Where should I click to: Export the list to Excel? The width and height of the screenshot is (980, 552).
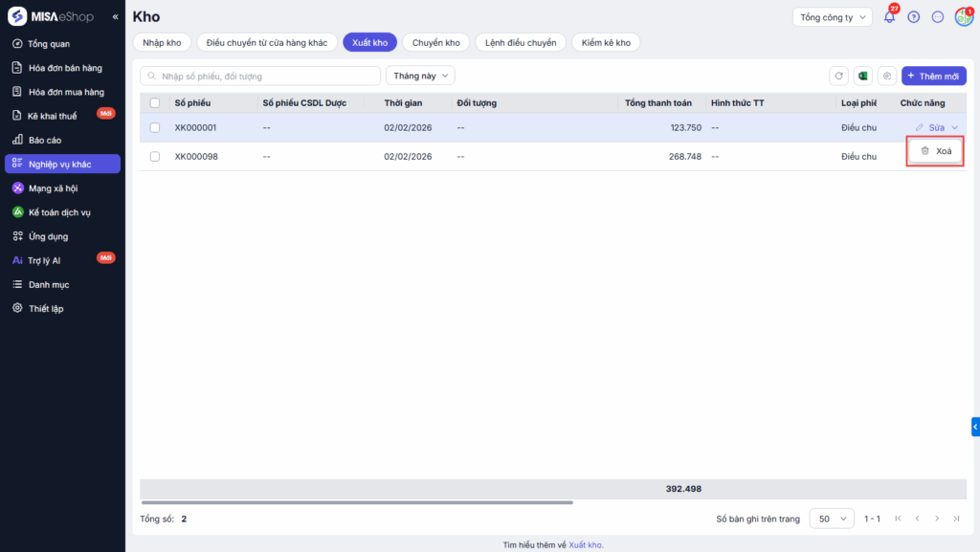point(862,76)
